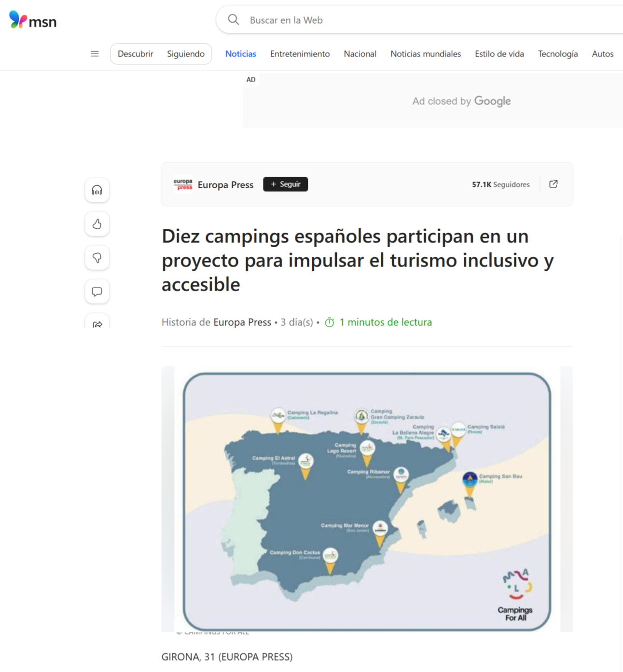The height and width of the screenshot is (672, 623).
Task: Select the Noticias tab
Action: [240, 54]
